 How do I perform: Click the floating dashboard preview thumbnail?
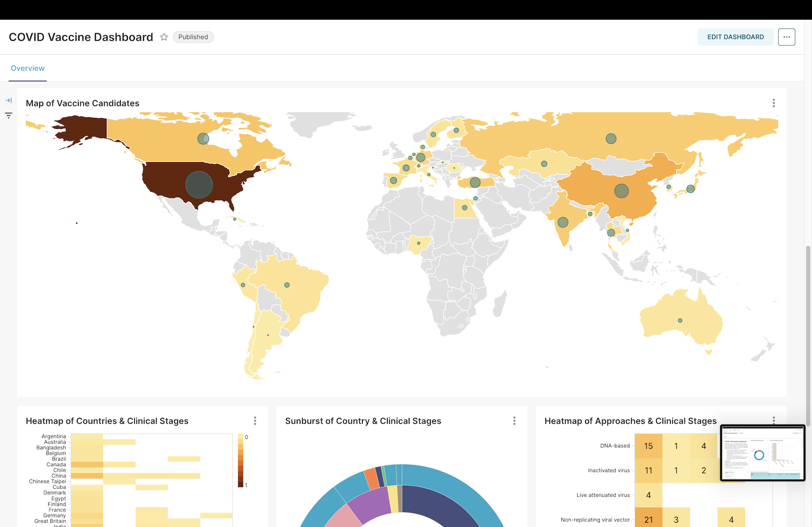[762, 453]
